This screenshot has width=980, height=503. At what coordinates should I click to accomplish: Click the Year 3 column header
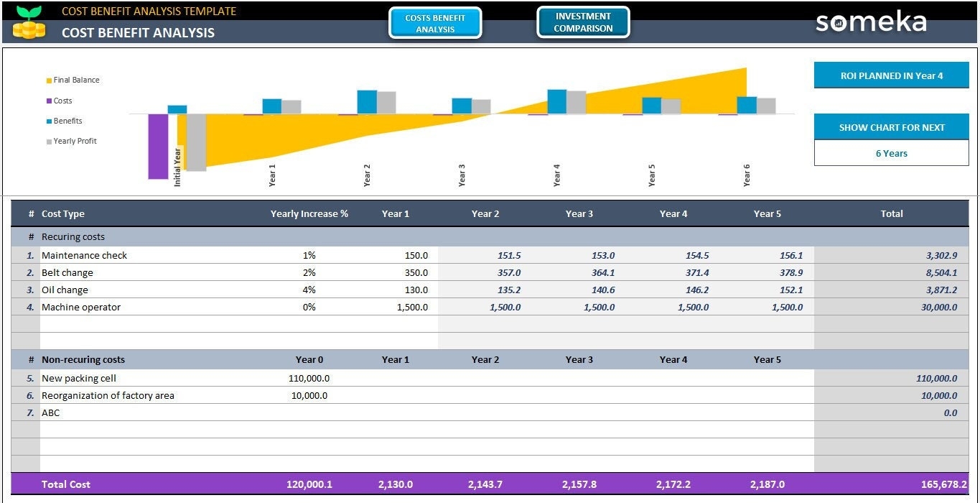coord(579,213)
